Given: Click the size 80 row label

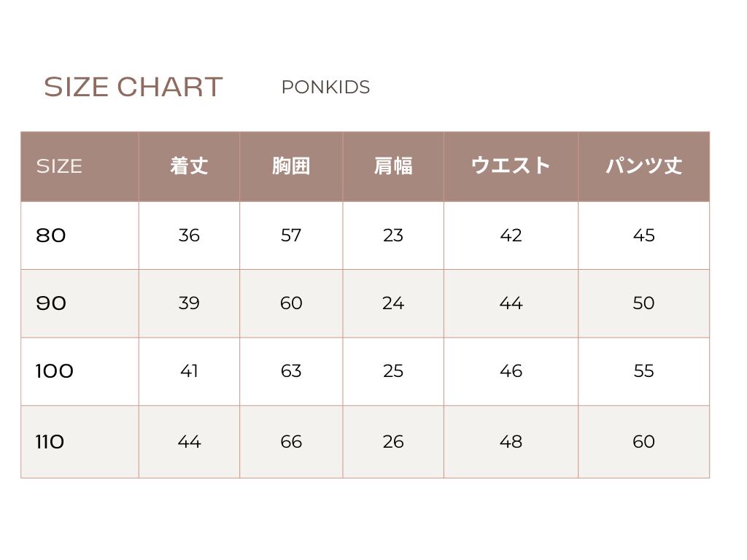Looking at the screenshot, I should 51,236.
